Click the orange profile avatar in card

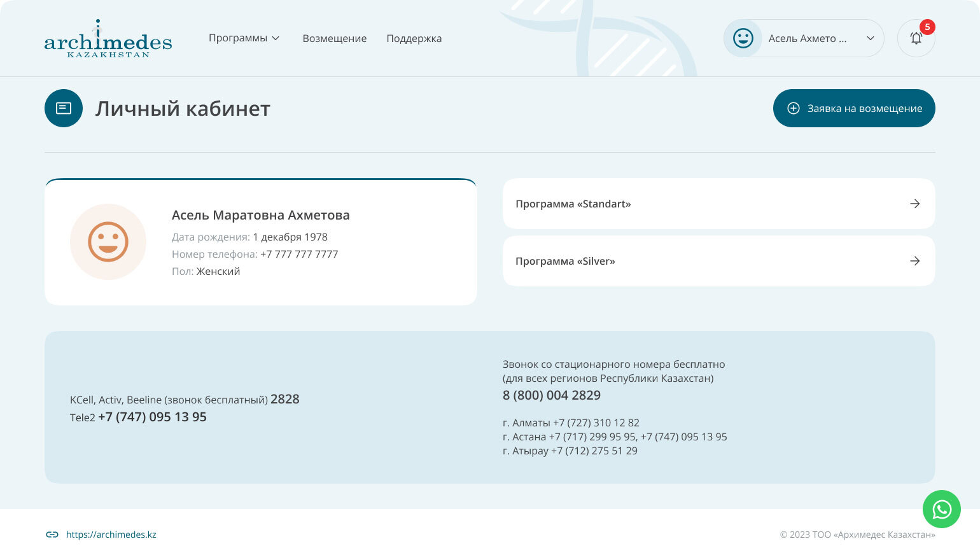click(x=108, y=242)
